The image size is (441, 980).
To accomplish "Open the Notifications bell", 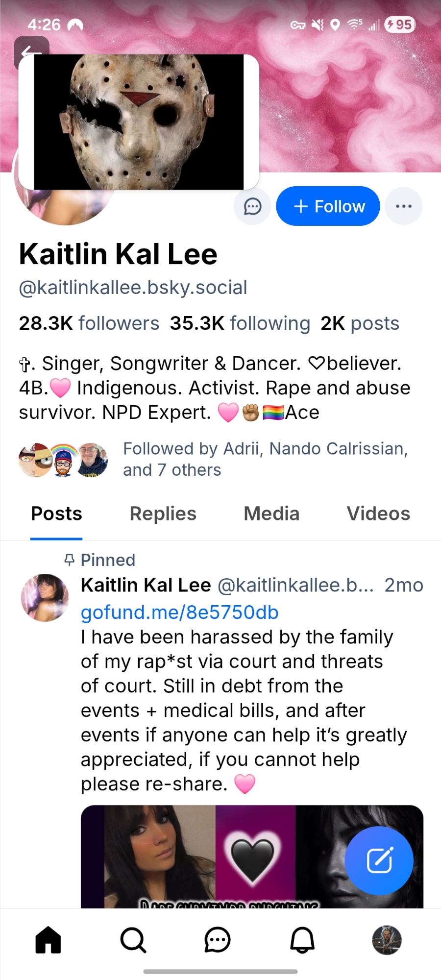I will point(302,940).
